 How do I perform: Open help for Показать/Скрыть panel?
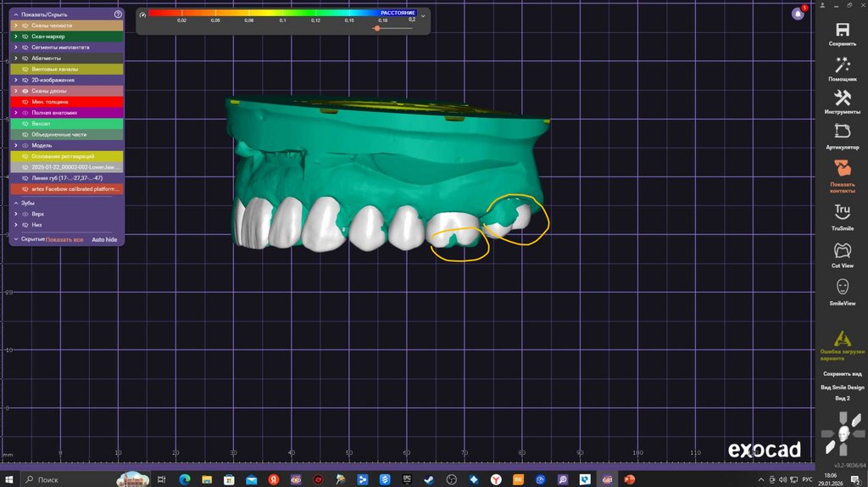coord(118,14)
